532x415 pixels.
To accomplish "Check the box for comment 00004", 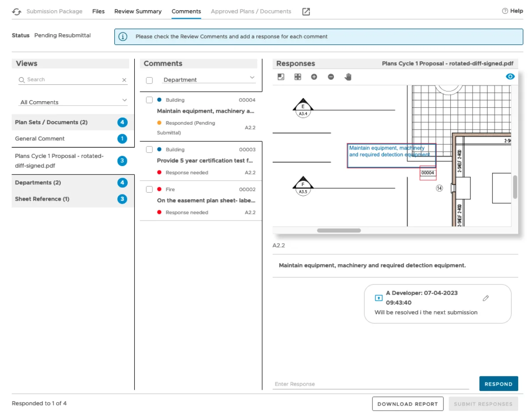I will click(x=149, y=100).
